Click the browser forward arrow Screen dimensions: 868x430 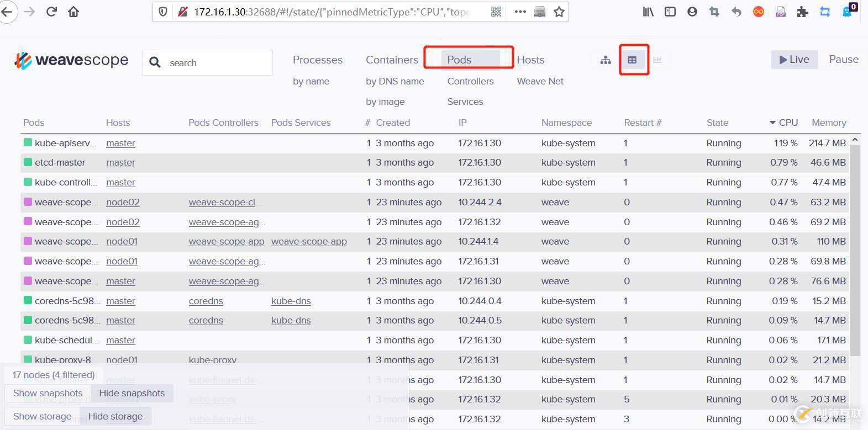tap(29, 12)
